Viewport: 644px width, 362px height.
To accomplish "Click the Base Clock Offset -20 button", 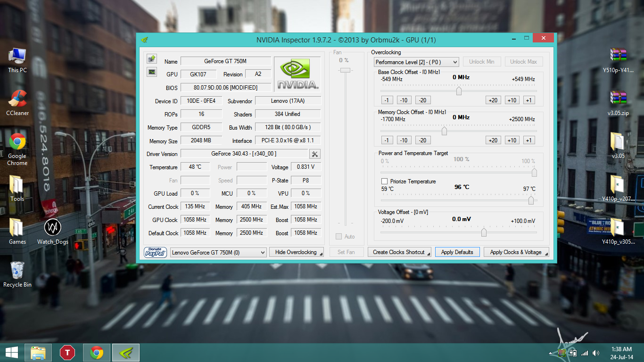I will (x=422, y=100).
